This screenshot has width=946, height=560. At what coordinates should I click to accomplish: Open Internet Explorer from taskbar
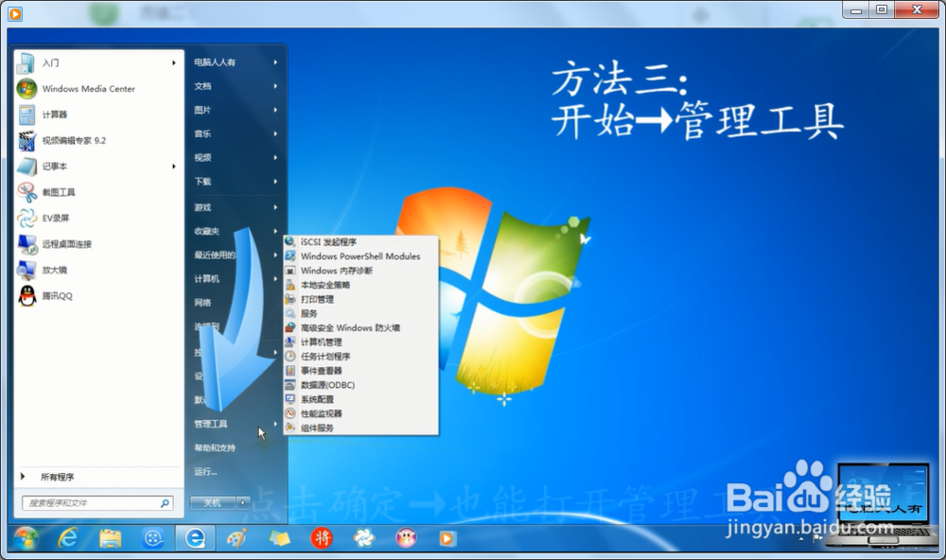pyautogui.click(x=67, y=537)
